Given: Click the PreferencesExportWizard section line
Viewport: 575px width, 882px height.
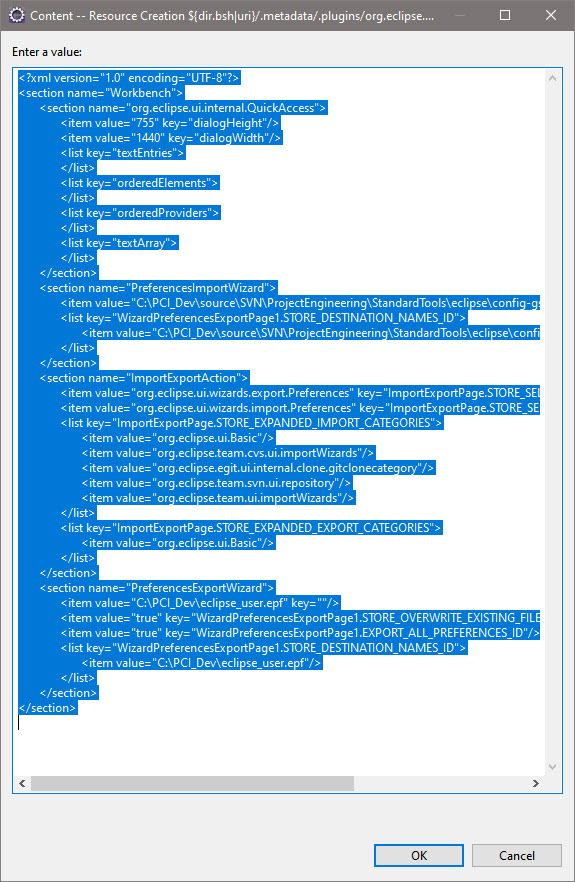Looking at the screenshot, I should (157, 588).
